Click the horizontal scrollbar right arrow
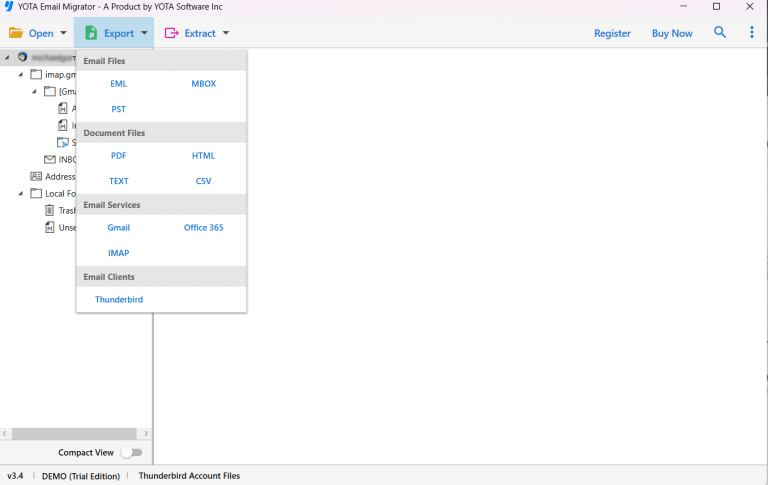The image size is (768, 485). pyautogui.click(x=146, y=434)
